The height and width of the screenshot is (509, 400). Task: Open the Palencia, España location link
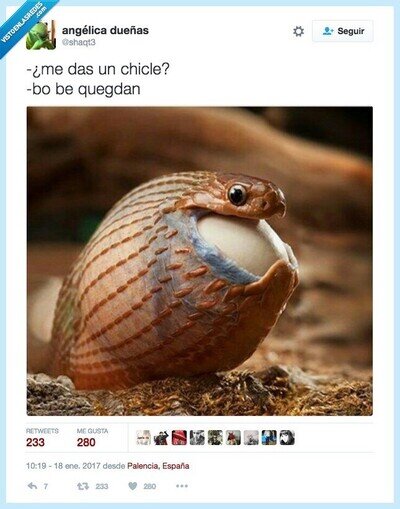(158, 466)
